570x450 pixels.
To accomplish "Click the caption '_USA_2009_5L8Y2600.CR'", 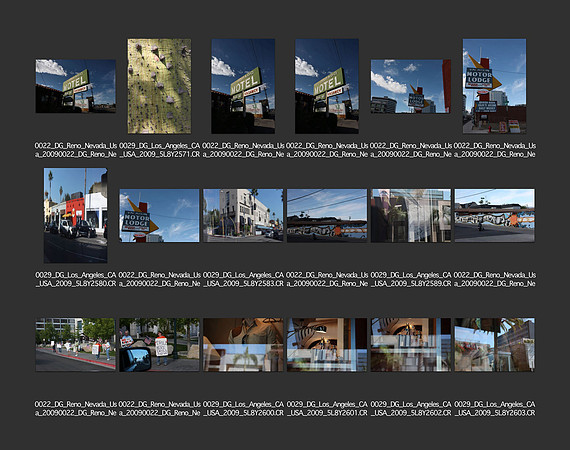I will tap(243, 413).
